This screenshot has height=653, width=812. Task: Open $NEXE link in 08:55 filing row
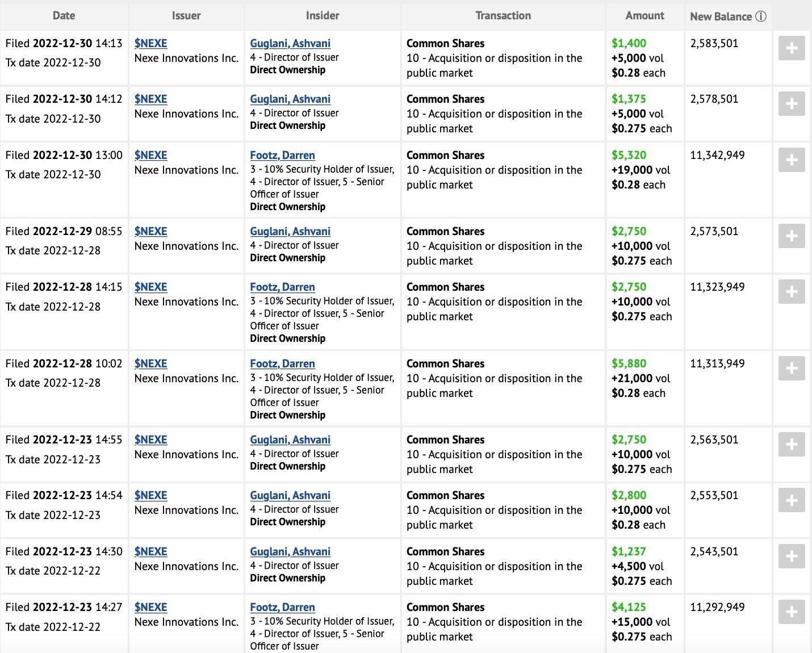coord(151,231)
